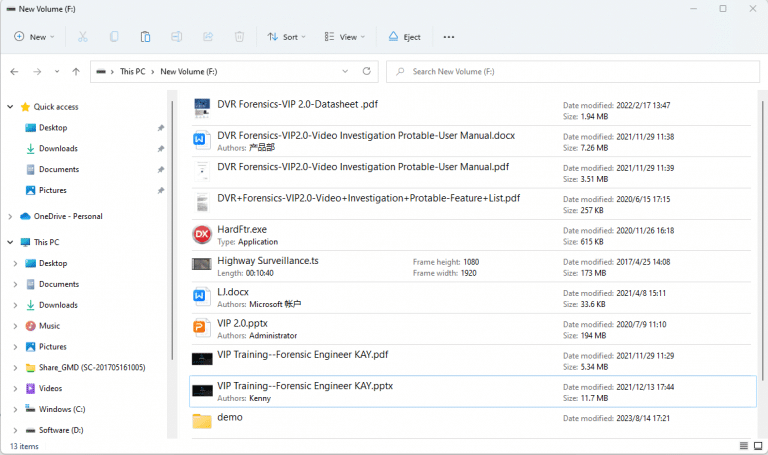Click the Rename icon in toolbar
The image size is (768, 455).
pos(177,37)
